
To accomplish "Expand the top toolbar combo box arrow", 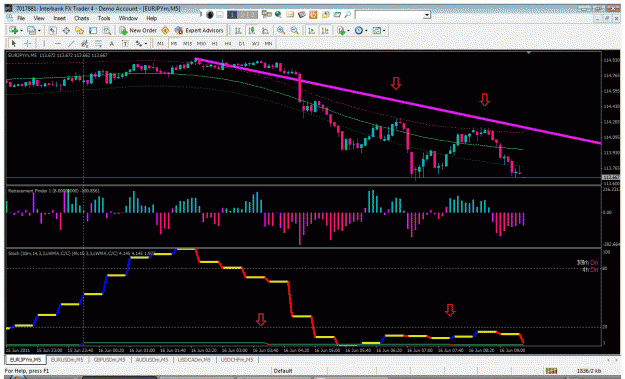I will pyautogui.click(x=427, y=15).
